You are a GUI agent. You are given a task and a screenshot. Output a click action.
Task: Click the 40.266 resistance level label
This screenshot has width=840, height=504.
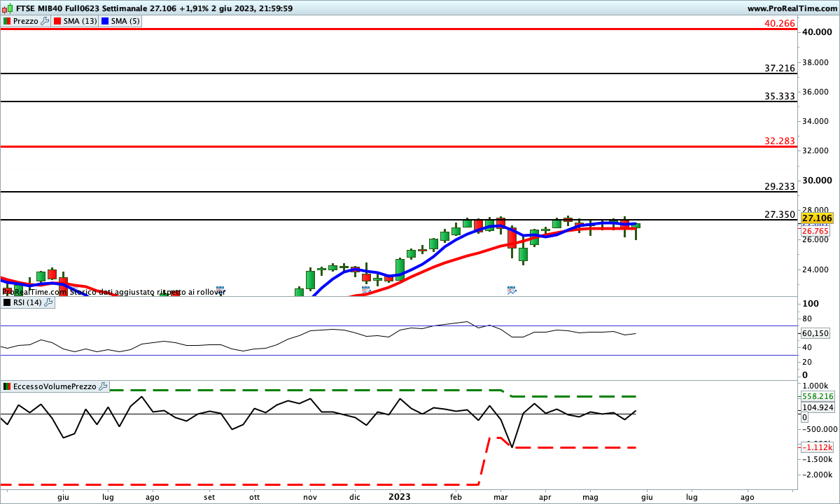pos(780,23)
